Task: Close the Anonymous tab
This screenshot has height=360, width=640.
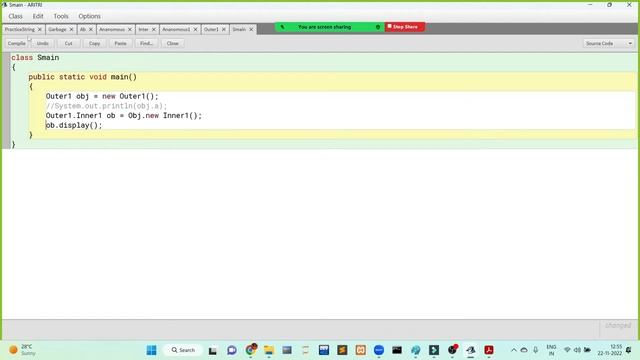Action: click(129, 29)
